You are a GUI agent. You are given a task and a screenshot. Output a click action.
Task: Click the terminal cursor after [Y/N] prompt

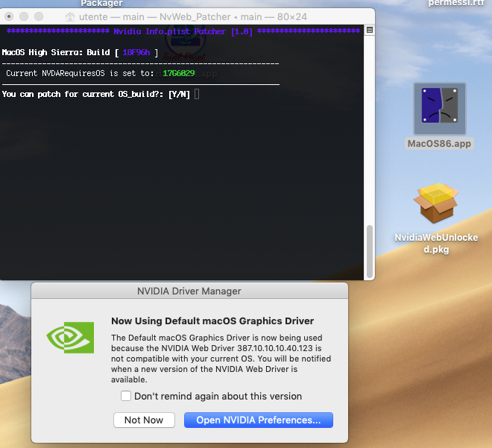(x=197, y=94)
